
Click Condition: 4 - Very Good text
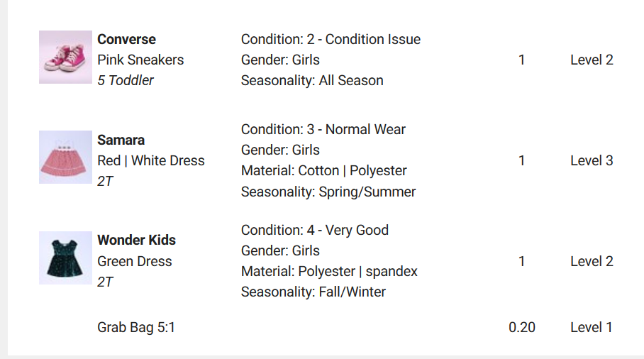coord(315,231)
